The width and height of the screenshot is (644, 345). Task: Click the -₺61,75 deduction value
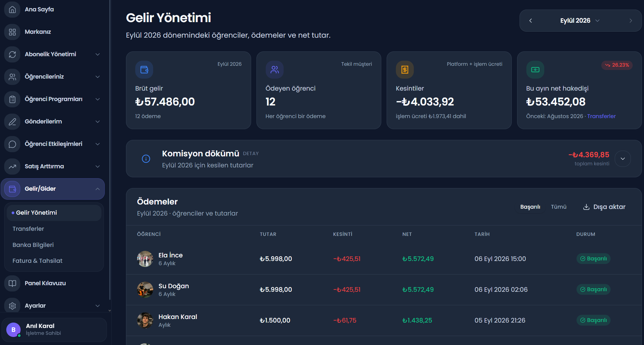(x=345, y=320)
